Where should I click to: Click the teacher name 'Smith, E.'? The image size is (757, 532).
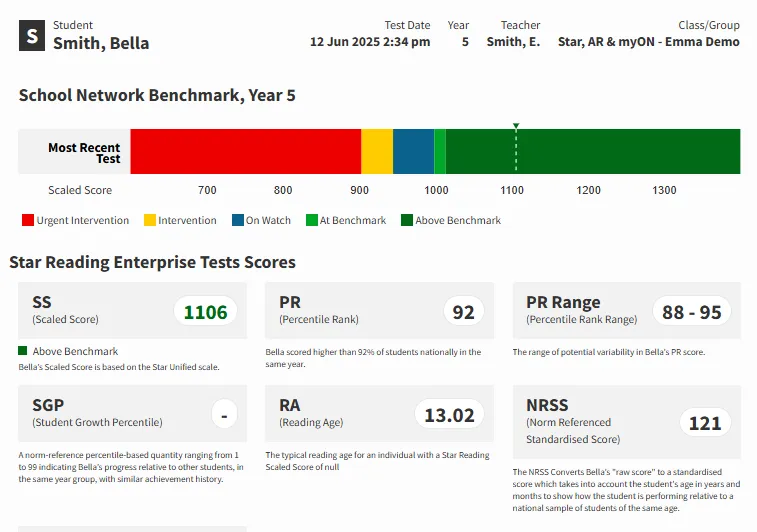[513, 42]
